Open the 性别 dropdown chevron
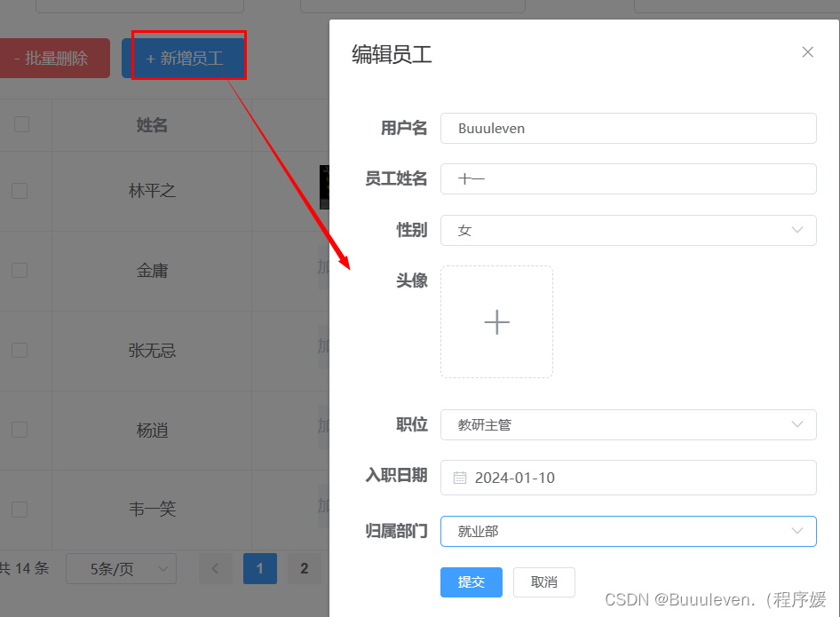The height and width of the screenshot is (617, 840). (796, 230)
